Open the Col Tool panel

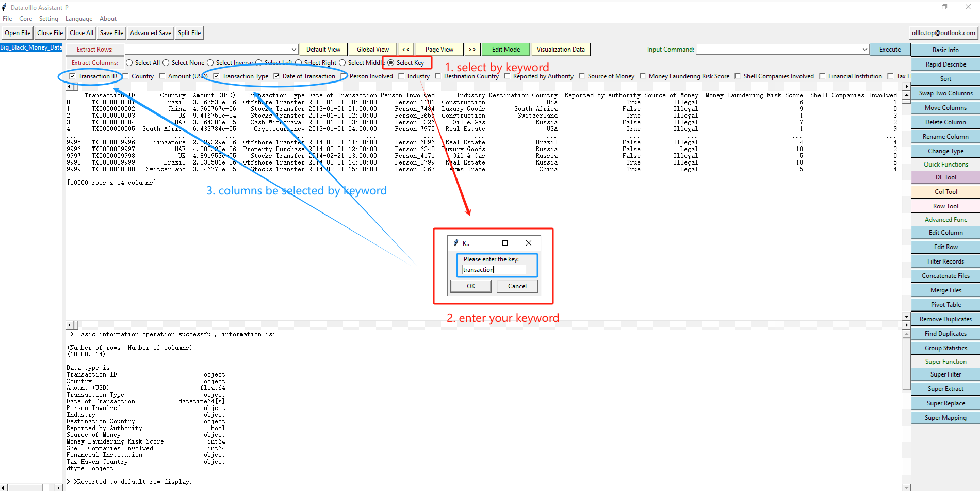(x=945, y=192)
